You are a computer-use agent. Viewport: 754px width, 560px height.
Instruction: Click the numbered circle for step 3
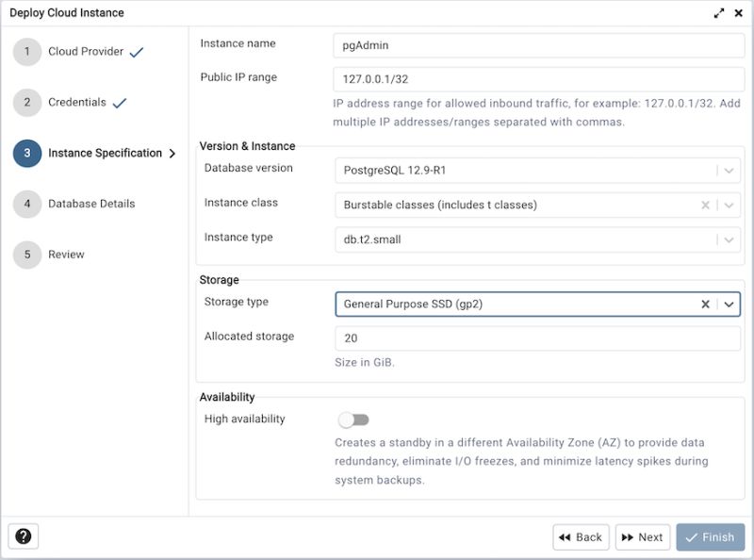(25, 153)
